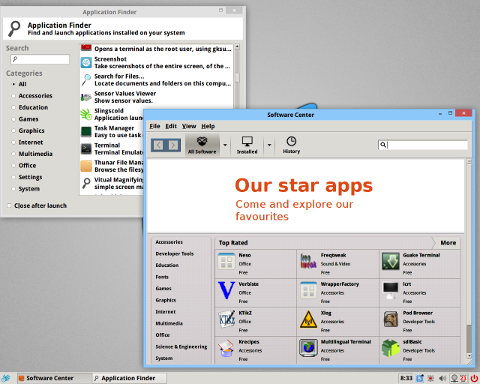Open the sdlBasic app icon

(x=391, y=348)
